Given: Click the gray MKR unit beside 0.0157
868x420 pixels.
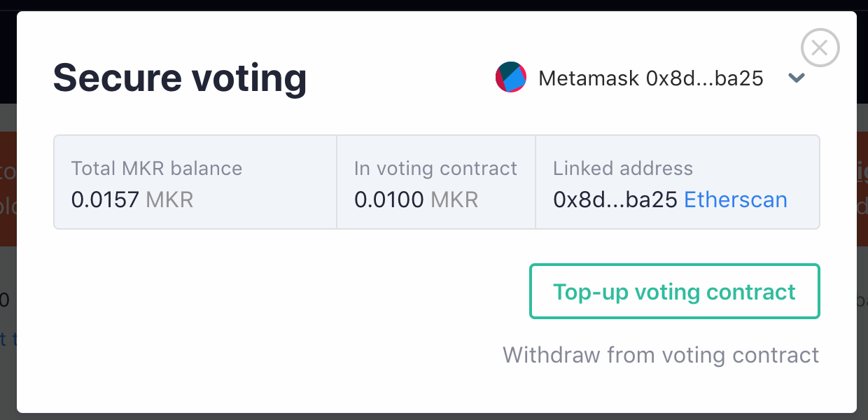Looking at the screenshot, I should (169, 200).
